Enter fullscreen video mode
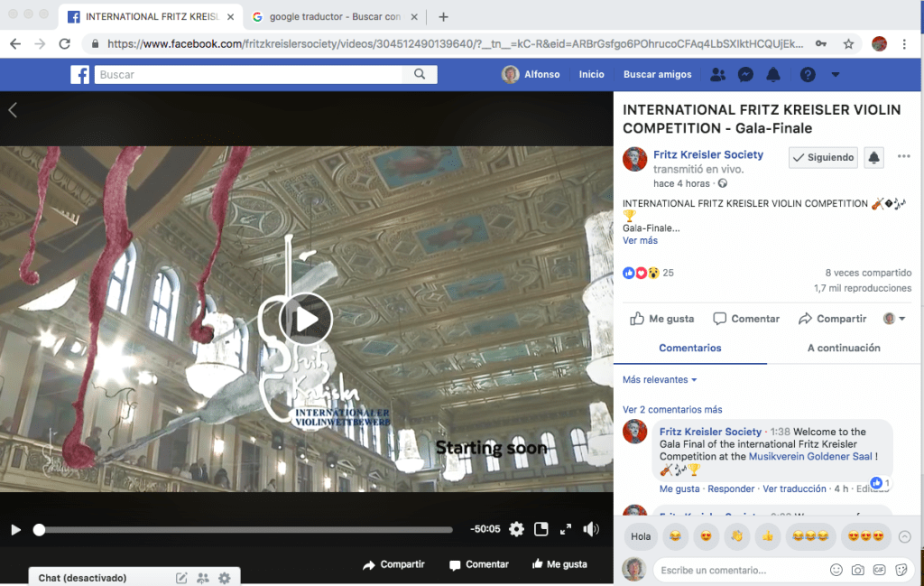Viewport: 924px width, 586px height. [566, 530]
